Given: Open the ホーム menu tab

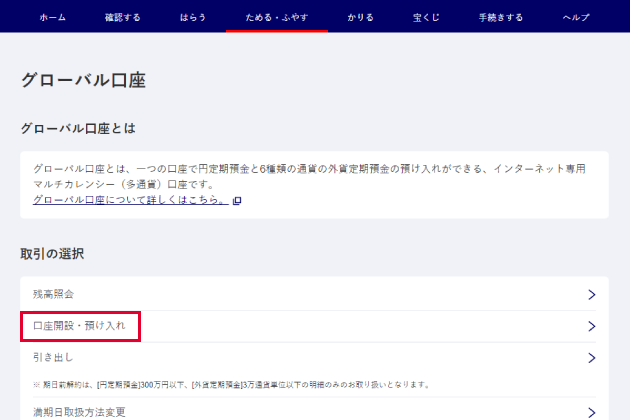Looking at the screenshot, I should [53, 17].
